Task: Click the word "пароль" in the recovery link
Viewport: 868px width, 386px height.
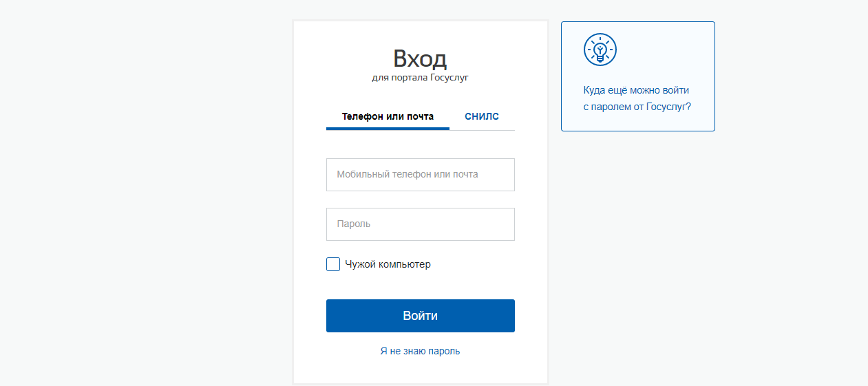Action: [x=444, y=351]
